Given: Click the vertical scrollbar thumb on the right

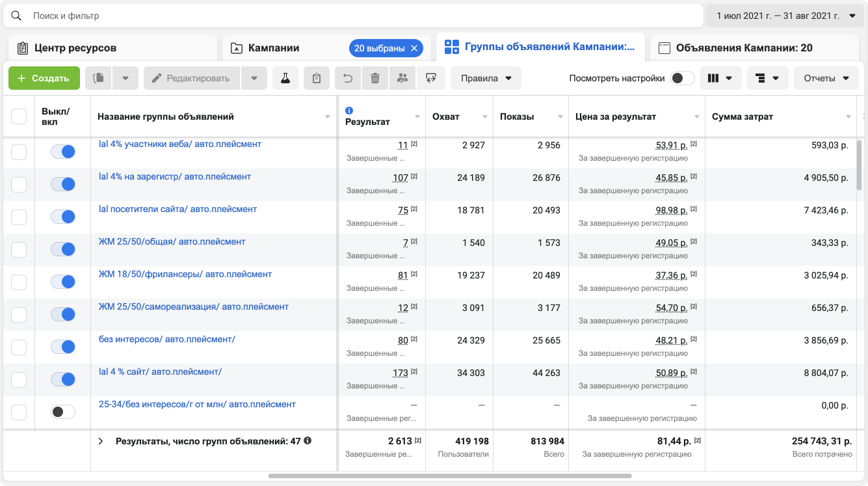Looking at the screenshot, I should 860,164.
